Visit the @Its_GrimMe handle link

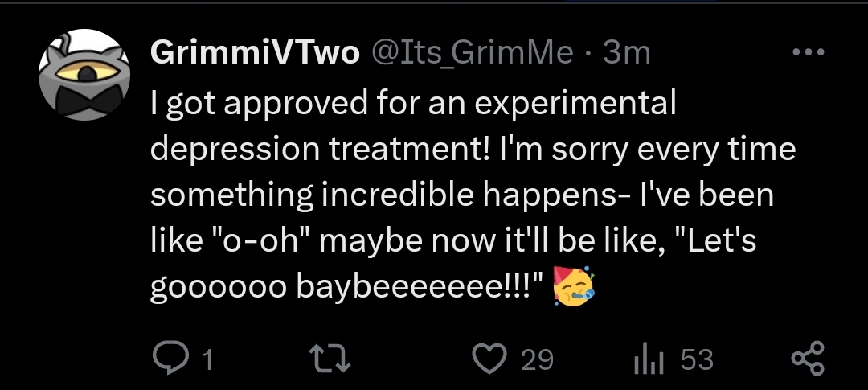472,54
